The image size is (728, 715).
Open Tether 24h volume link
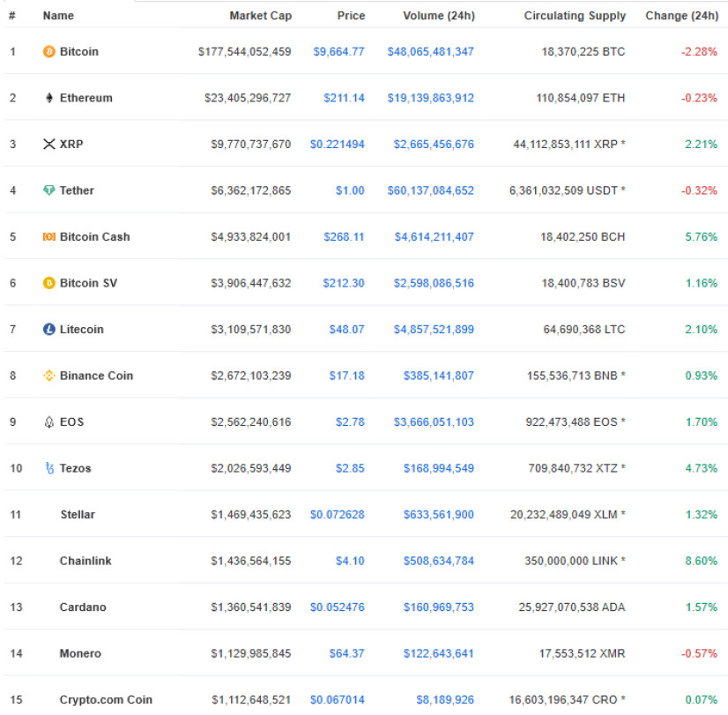[430, 190]
